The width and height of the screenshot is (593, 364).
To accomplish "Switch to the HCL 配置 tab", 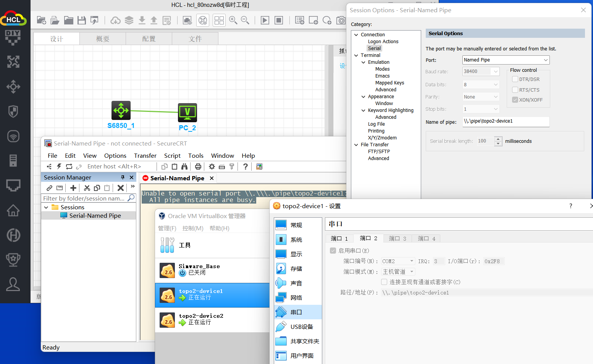I will pyautogui.click(x=149, y=39).
